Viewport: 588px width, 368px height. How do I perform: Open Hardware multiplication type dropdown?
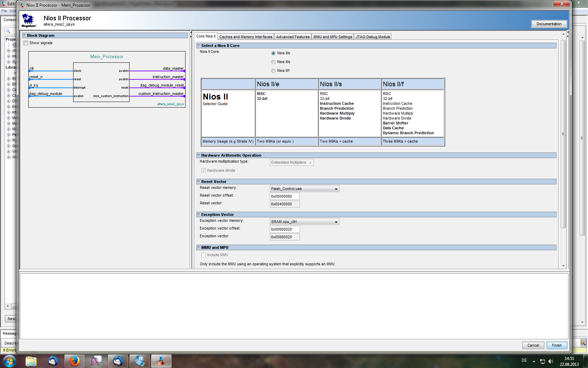click(292, 162)
